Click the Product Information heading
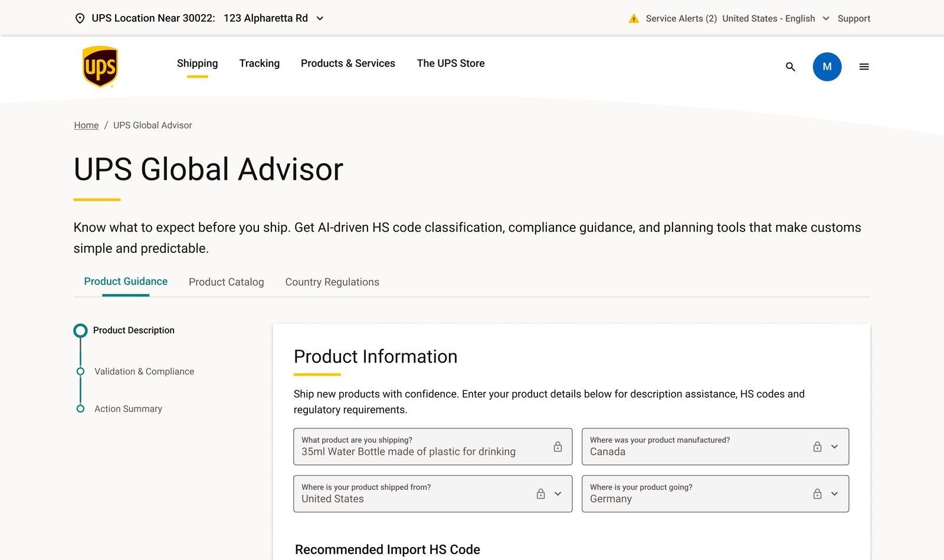The height and width of the screenshot is (560, 944). coord(375,357)
